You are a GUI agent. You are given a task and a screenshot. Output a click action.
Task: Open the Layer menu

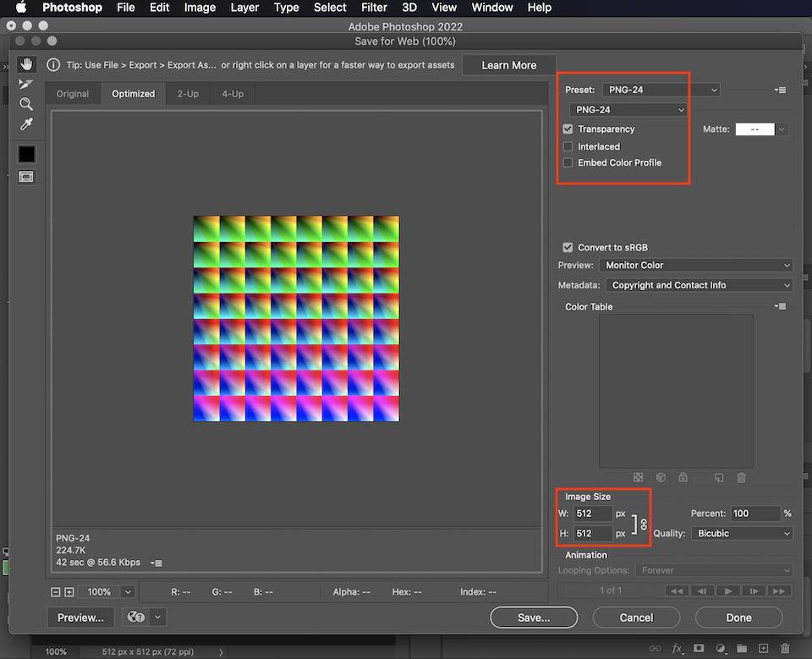click(x=244, y=8)
